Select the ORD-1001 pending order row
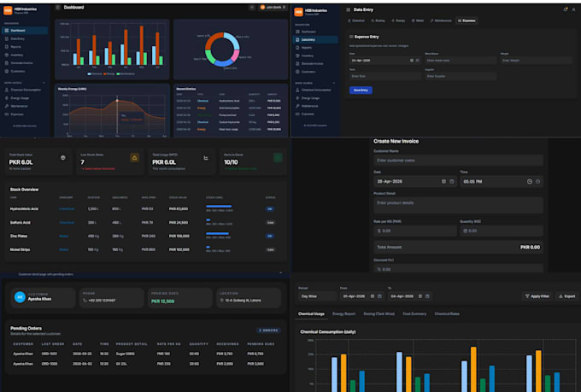The height and width of the screenshot is (392, 581). point(144,354)
